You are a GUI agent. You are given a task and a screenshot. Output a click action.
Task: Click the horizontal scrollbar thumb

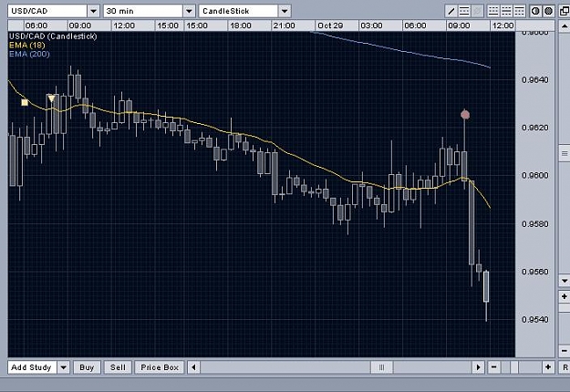click(x=381, y=367)
